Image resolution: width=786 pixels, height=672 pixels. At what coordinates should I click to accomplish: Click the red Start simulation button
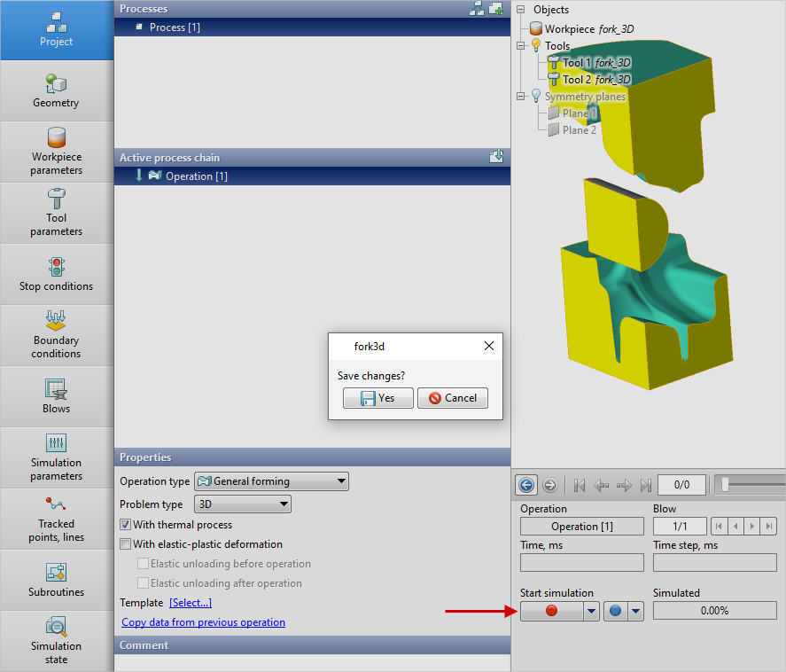tap(551, 611)
